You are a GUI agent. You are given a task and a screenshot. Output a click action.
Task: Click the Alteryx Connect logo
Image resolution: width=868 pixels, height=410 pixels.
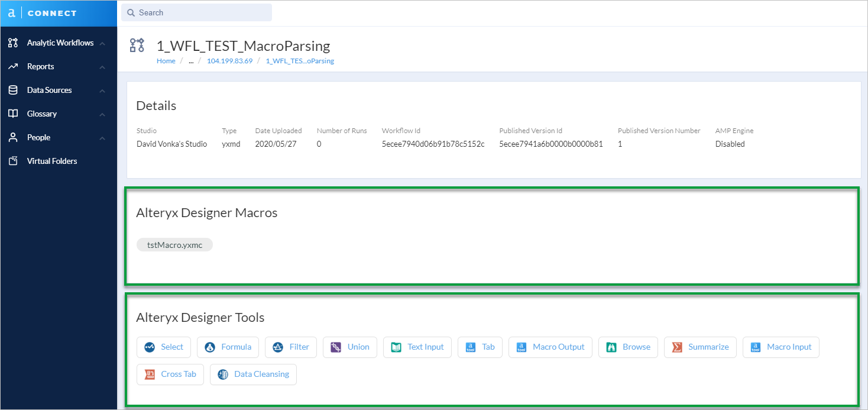[41, 12]
